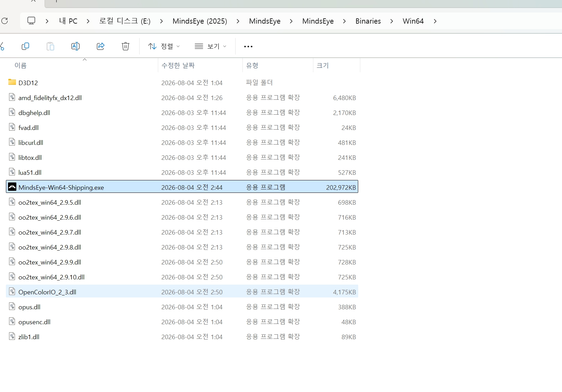This screenshot has height=392, width=562.
Task: Sort files by 이름 column header
Action: coord(21,65)
